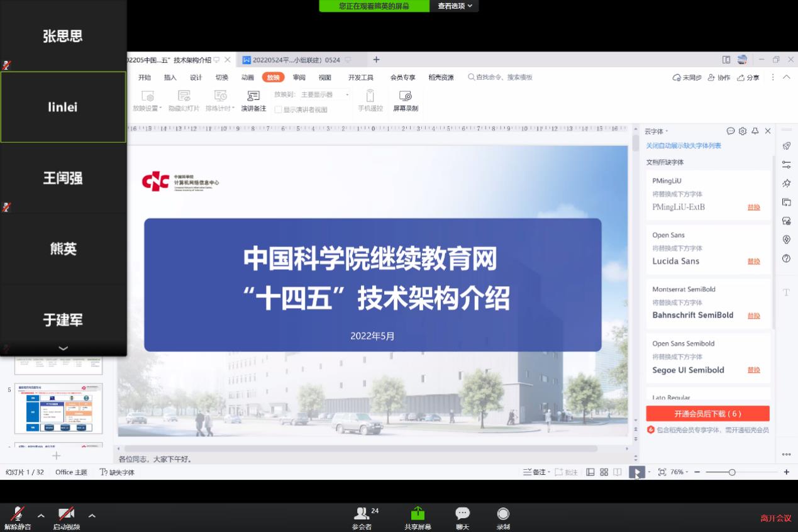The height and width of the screenshot is (532, 798).
Task: Click the zoom slider handle in status bar
Action: (x=732, y=472)
